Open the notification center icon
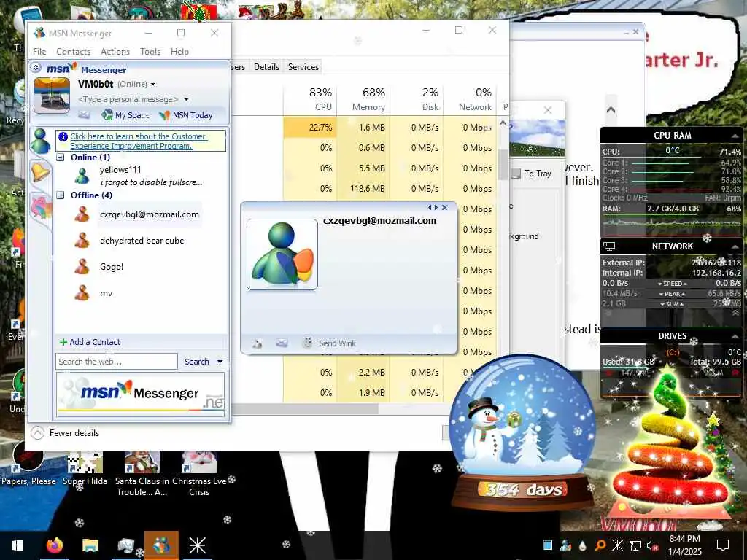This screenshot has height=560, width=747. click(x=723, y=545)
